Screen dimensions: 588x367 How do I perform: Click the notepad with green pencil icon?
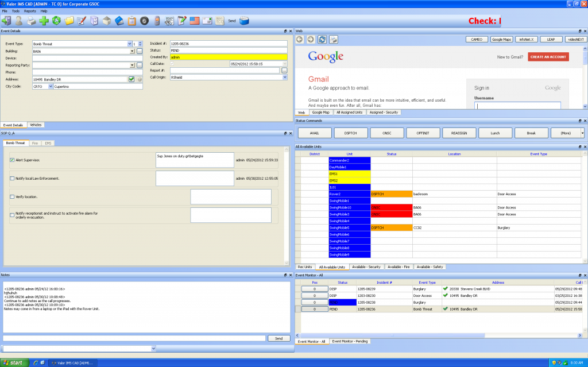tap(182, 21)
